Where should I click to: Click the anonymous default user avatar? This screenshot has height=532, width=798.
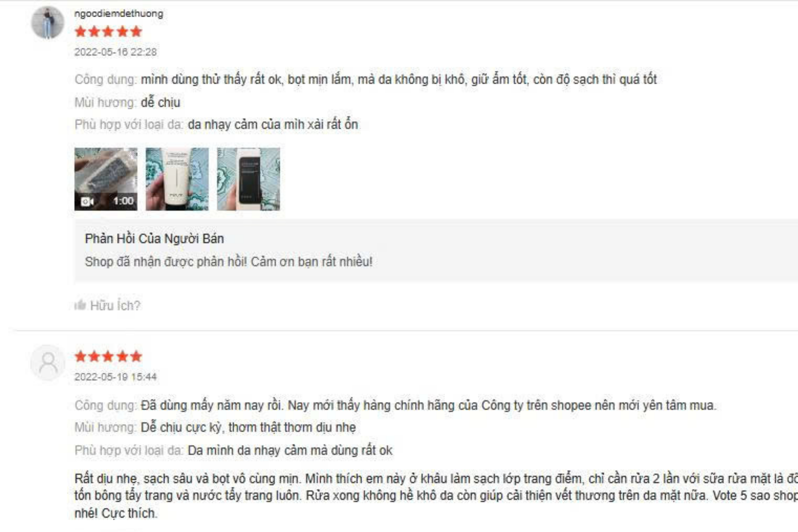[x=48, y=363]
